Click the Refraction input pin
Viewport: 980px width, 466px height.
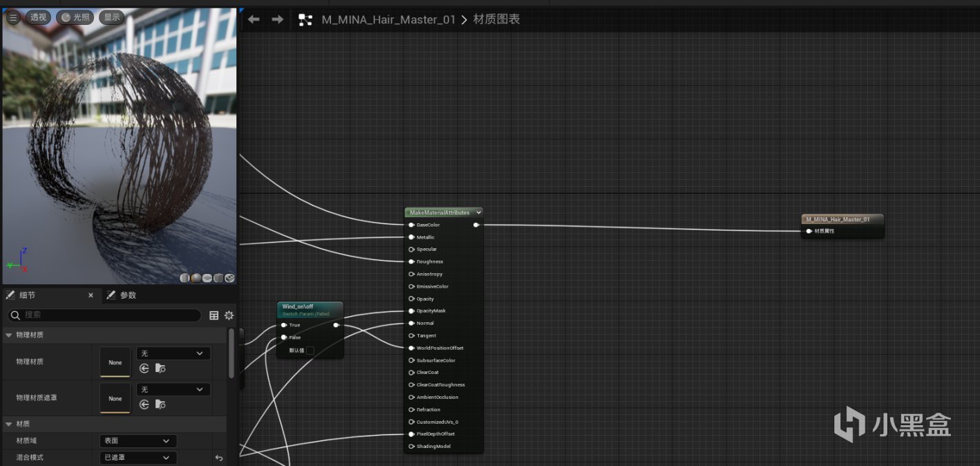click(x=411, y=409)
